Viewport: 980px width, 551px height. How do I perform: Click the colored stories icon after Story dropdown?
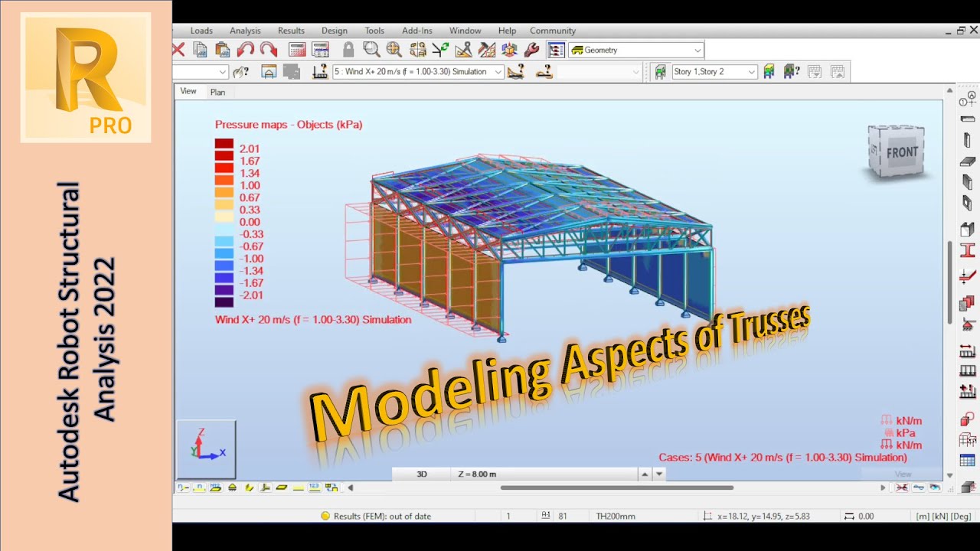(x=769, y=71)
